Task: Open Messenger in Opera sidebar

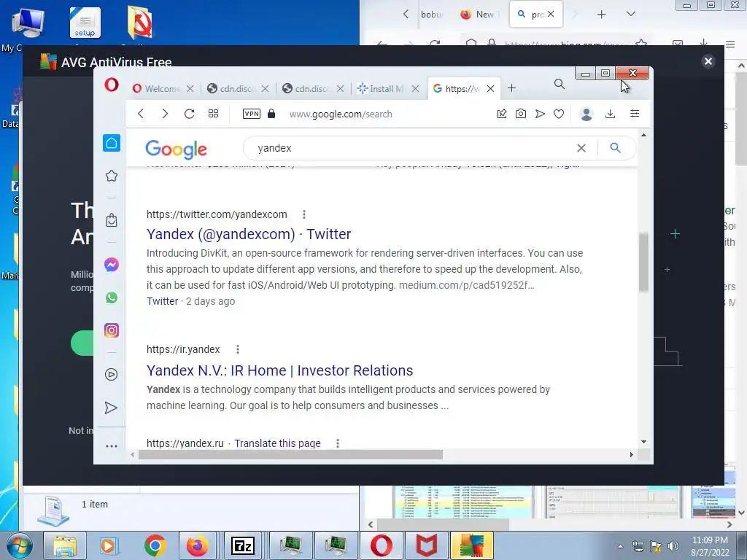Action: [112, 265]
